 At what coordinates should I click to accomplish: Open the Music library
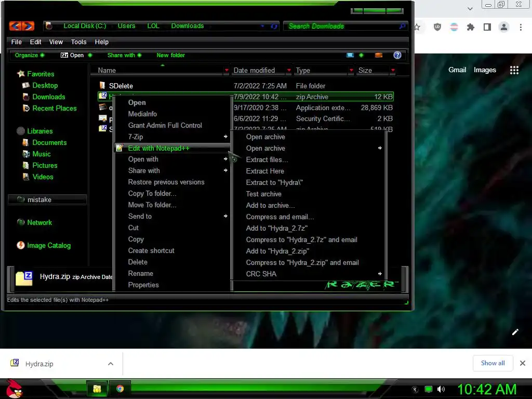tap(42, 154)
